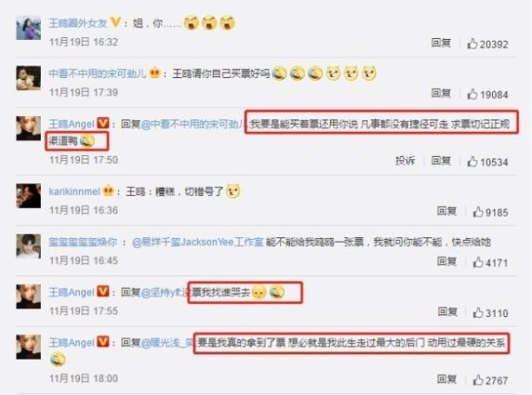Open @易烊千玺JacksonYee工作室 mention link
The image size is (532, 395).
coord(198,242)
